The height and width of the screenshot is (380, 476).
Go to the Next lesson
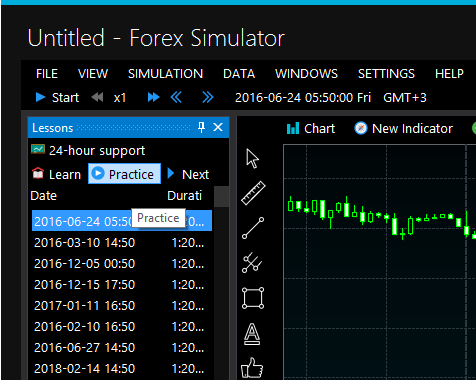click(188, 174)
